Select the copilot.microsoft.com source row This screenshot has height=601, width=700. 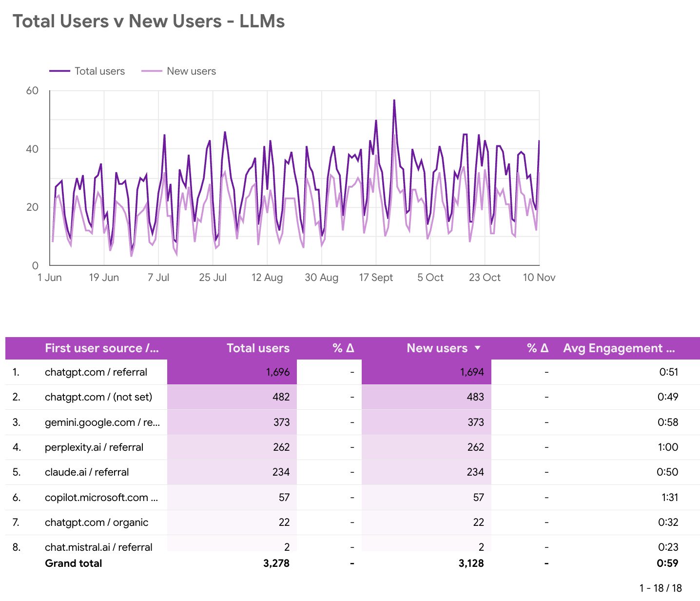point(101,498)
